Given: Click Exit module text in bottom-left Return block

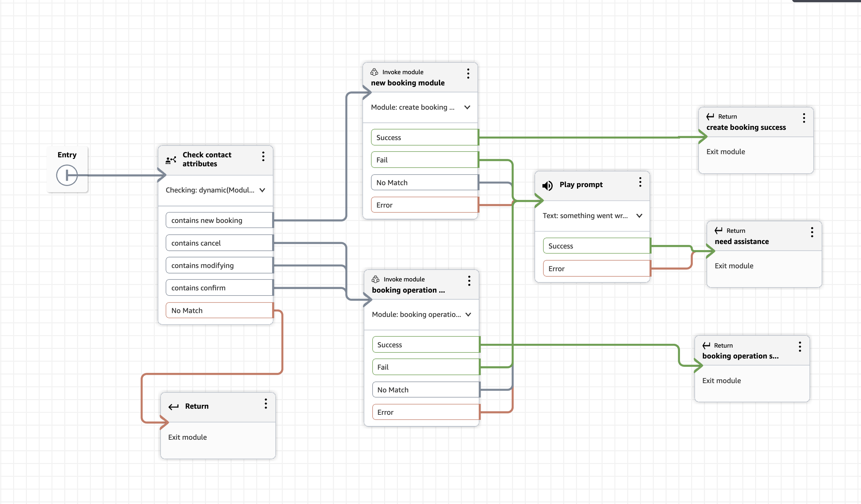Looking at the screenshot, I should (187, 437).
